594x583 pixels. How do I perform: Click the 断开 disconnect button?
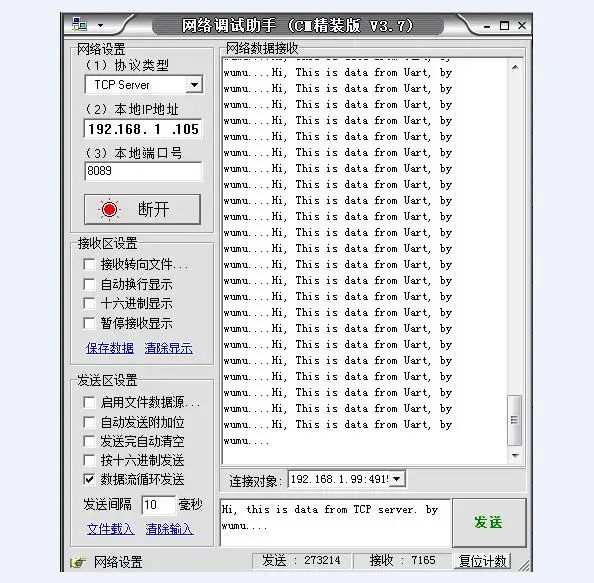[x=142, y=209]
